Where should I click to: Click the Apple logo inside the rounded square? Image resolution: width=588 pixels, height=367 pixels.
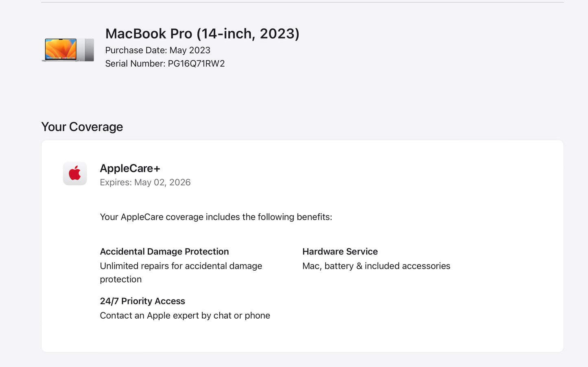pyautogui.click(x=75, y=173)
